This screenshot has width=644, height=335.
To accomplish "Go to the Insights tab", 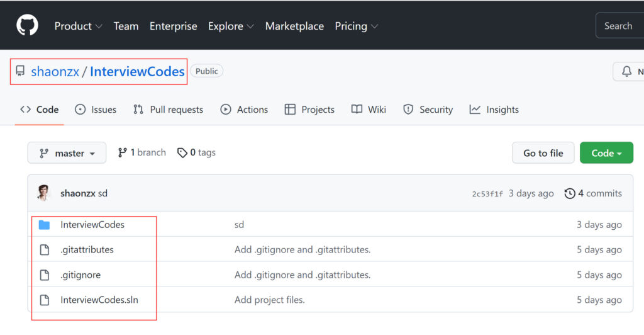I will click(x=494, y=110).
